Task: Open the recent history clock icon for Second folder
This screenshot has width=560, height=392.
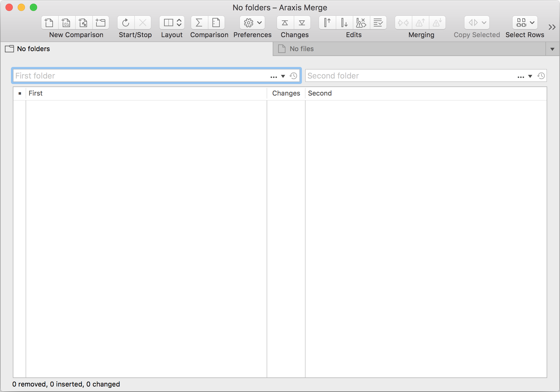Action: click(541, 76)
